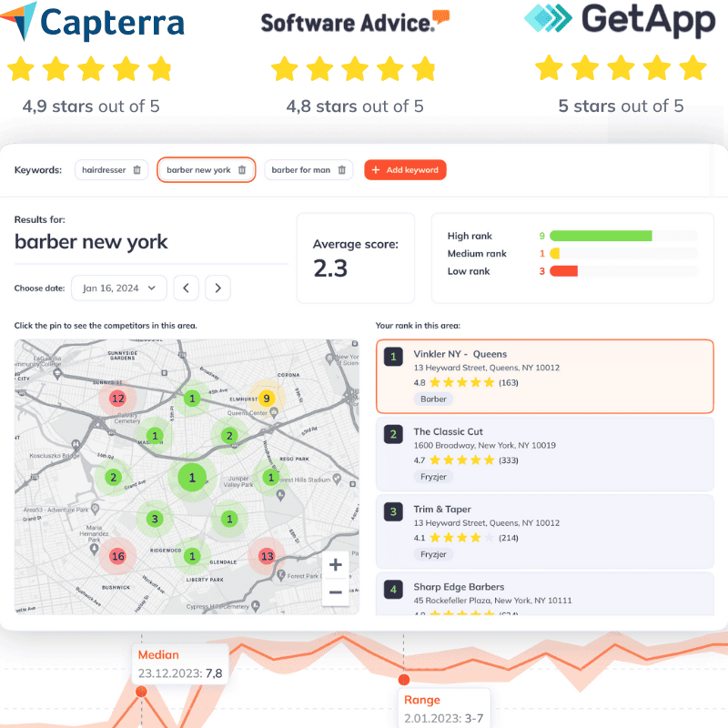
Task: Select the barber new york keyword chip
Action: pos(207,170)
